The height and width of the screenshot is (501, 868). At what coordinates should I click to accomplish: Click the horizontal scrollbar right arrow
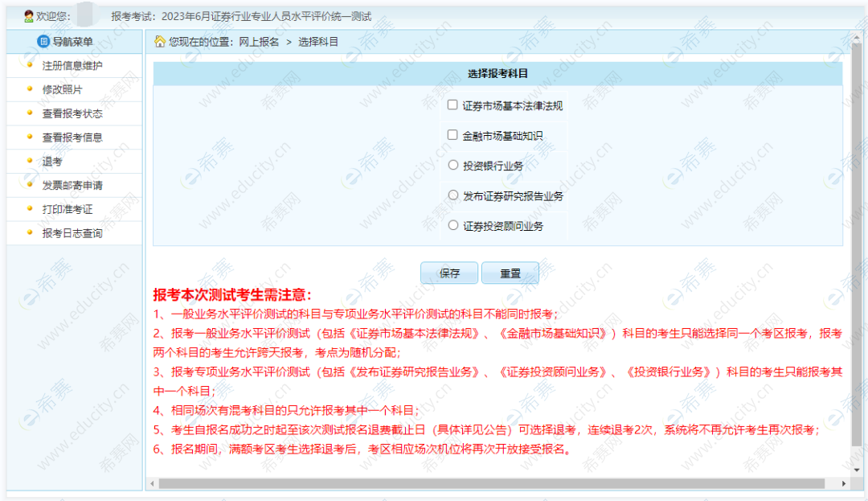click(x=844, y=483)
